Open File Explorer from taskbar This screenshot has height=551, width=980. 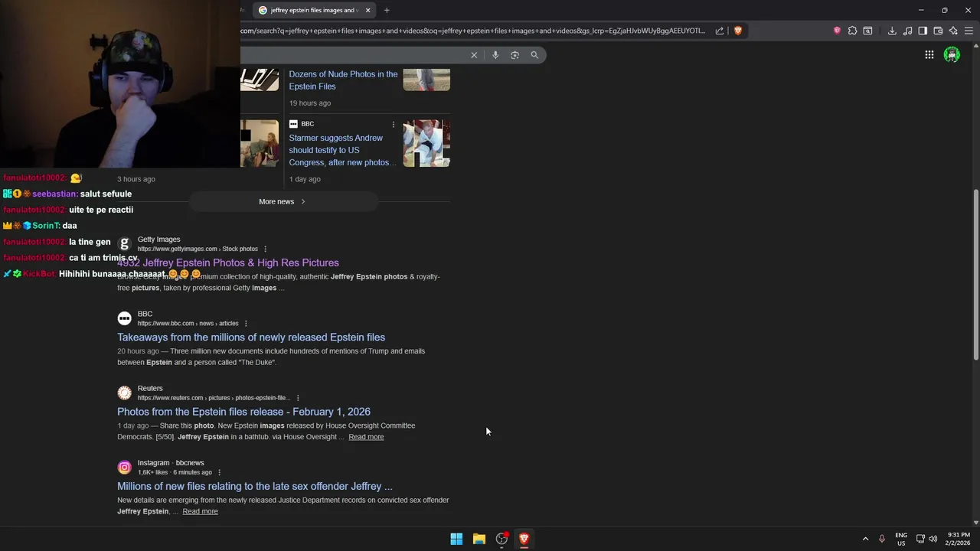479,539
